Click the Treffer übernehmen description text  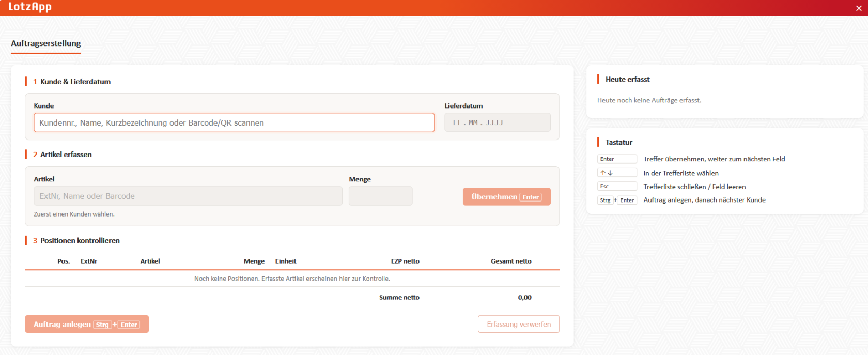714,159
